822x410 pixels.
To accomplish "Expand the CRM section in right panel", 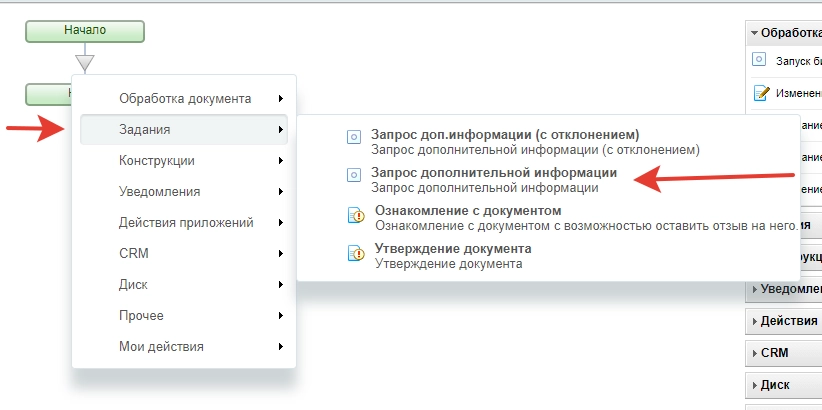I will tap(784, 353).
